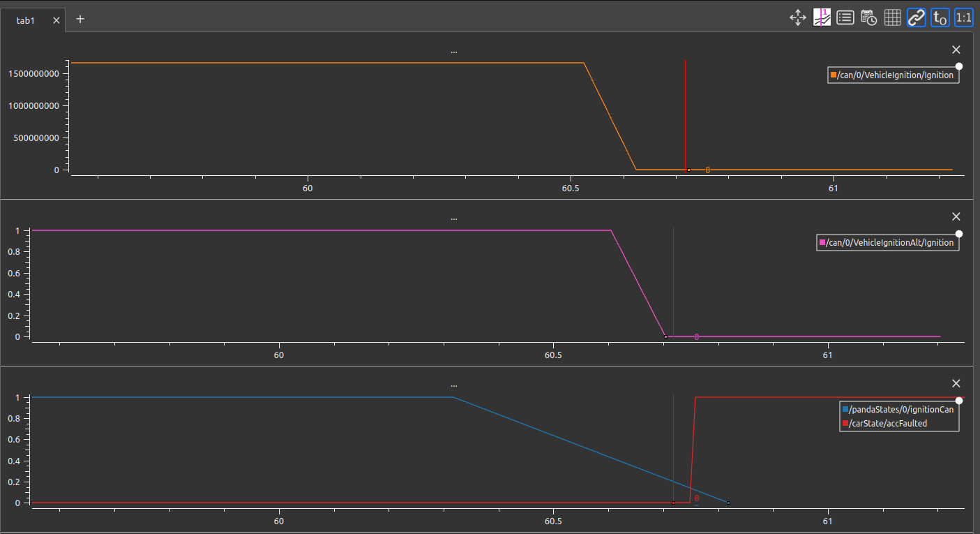Open the series list manager icon
980x534 pixels.
pyautogui.click(x=845, y=17)
